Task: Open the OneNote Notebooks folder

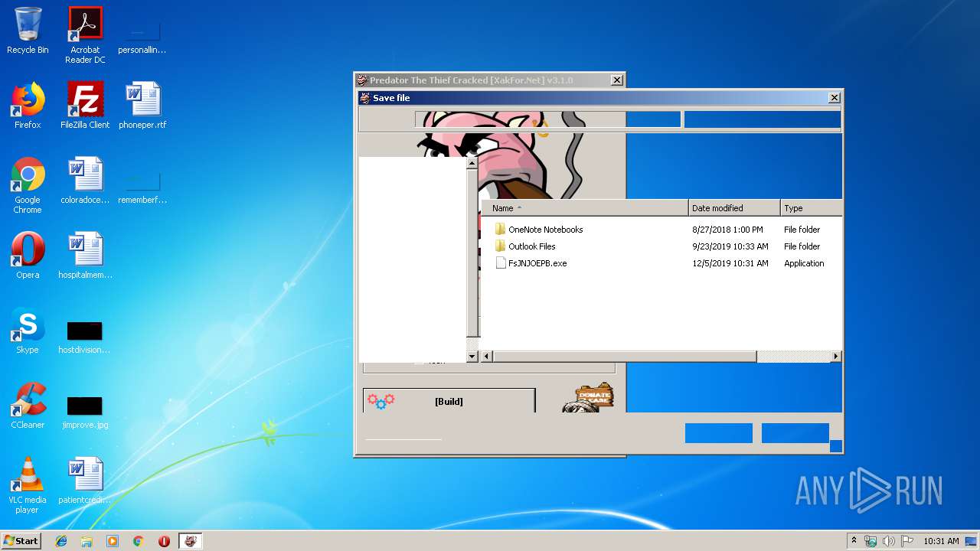Action: 545,230
